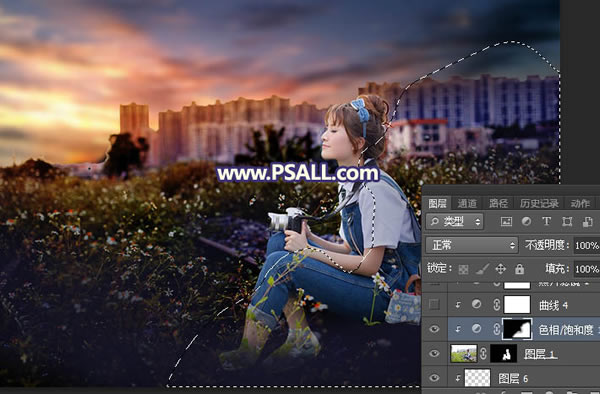Open the 类型 layer filter dropdown

(455, 221)
